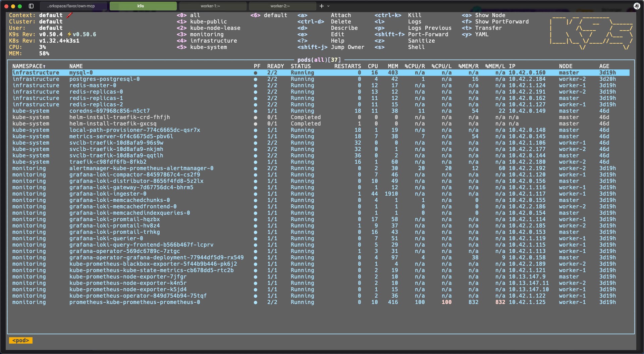Click the NODE column header
The image size is (644, 354).
[566, 66]
